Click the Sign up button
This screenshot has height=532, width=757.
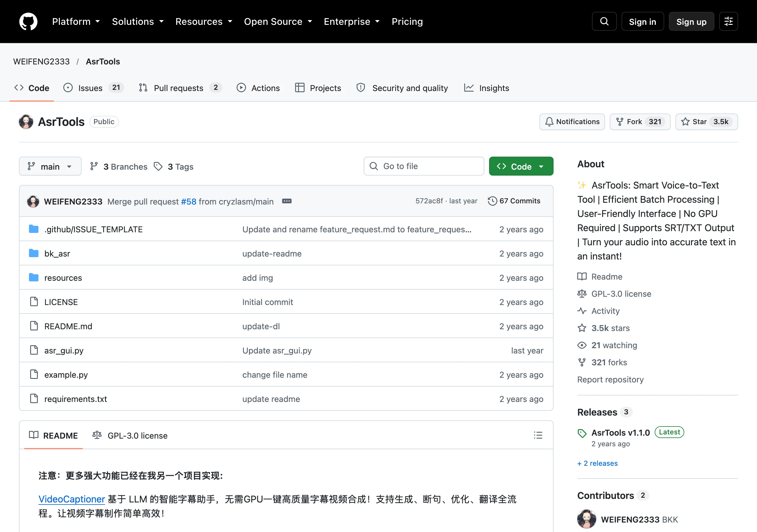coord(691,21)
